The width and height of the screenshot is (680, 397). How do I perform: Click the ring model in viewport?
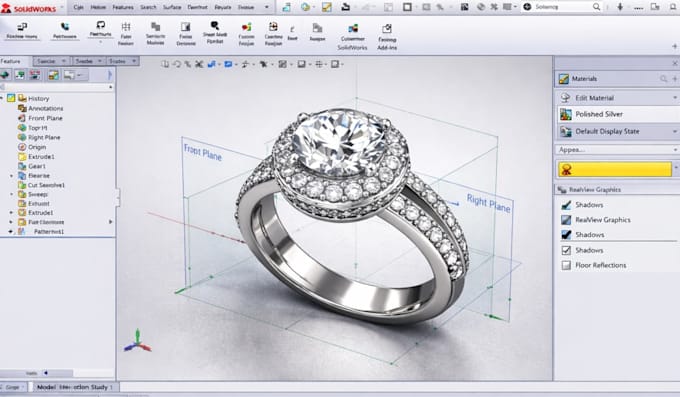click(x=352, y=217)
